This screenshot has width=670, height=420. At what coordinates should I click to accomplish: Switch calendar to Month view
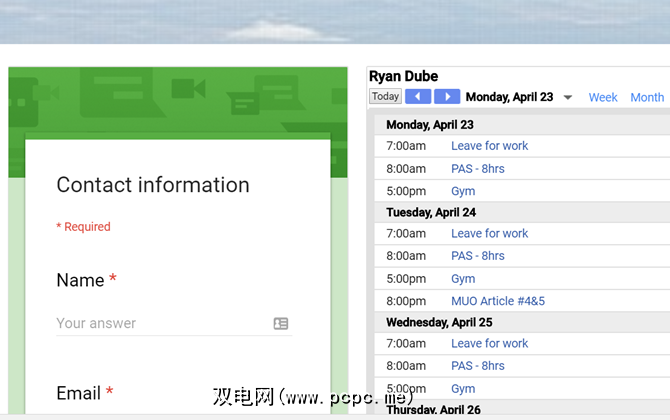[647, 97]
